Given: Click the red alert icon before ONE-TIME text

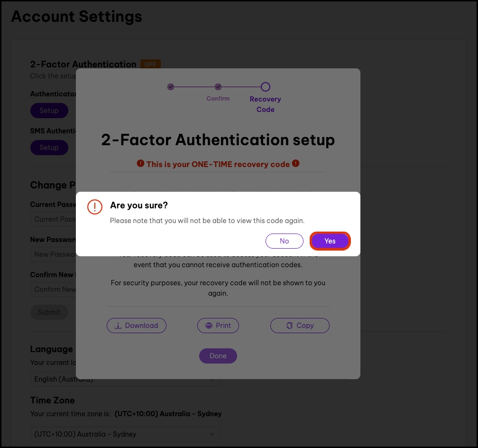Looking at the screenshot, I should (x=140, y=164).
